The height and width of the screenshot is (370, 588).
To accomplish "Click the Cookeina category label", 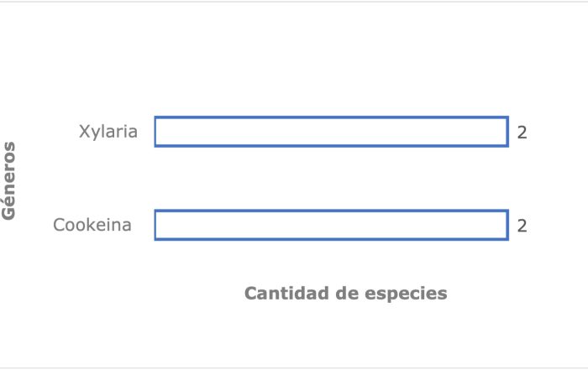I will click(x=92, y=225).
